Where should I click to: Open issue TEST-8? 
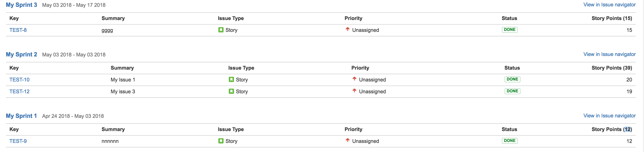click(x=18, y=30)
